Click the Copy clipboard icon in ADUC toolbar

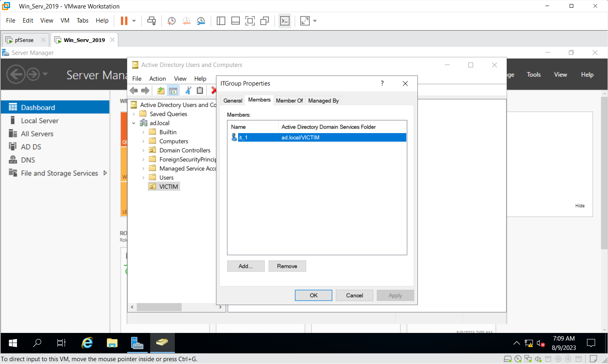pyautogui.click(x=200, y=90)
